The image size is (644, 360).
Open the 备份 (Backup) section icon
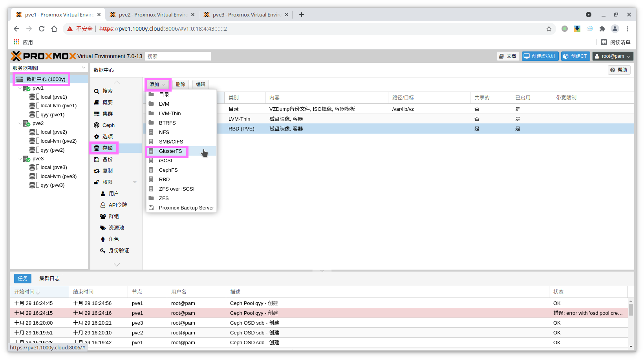click(97, 160)
